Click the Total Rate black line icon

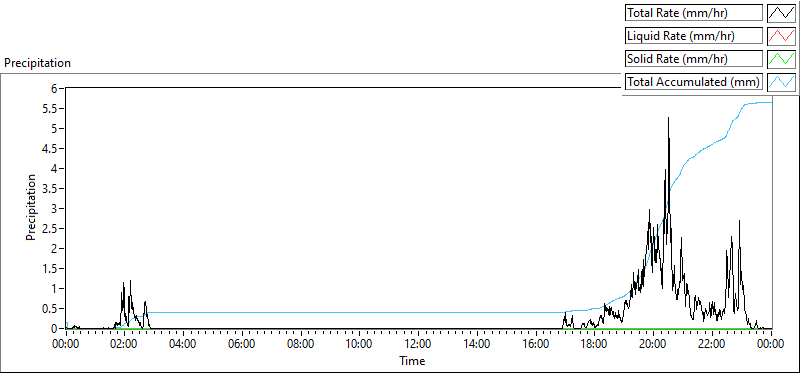point(781,13)
